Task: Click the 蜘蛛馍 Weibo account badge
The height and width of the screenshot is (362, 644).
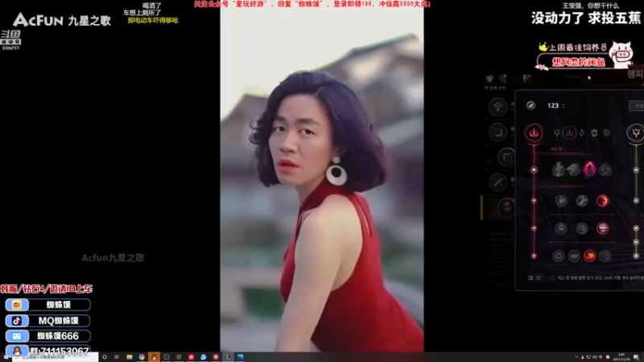Action: click(x=47, y=305)
